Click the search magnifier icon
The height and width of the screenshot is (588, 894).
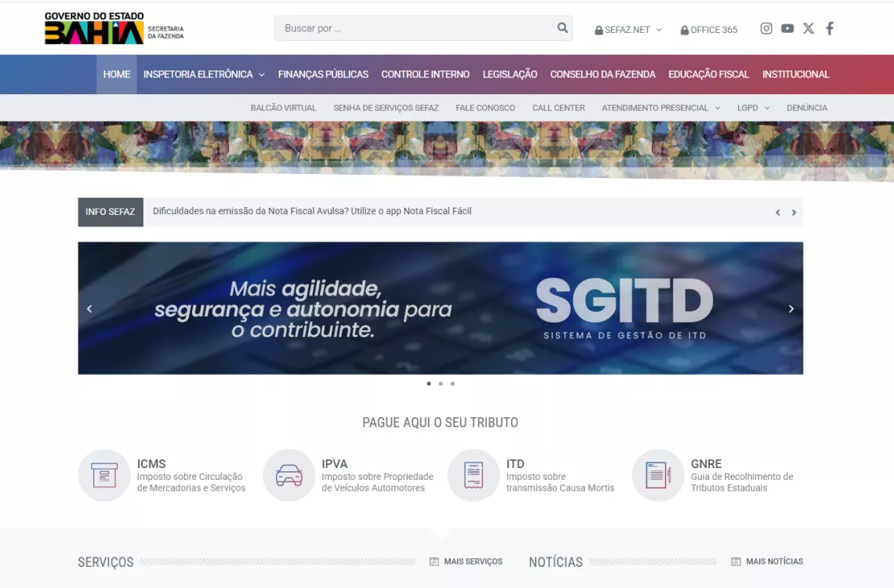click(x=562, y=28)
